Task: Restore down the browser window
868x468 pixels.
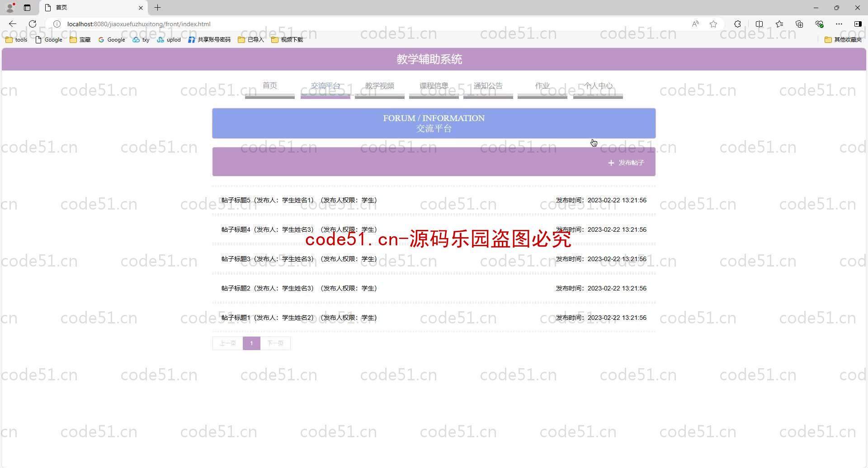Action: [x=837, y=8]
